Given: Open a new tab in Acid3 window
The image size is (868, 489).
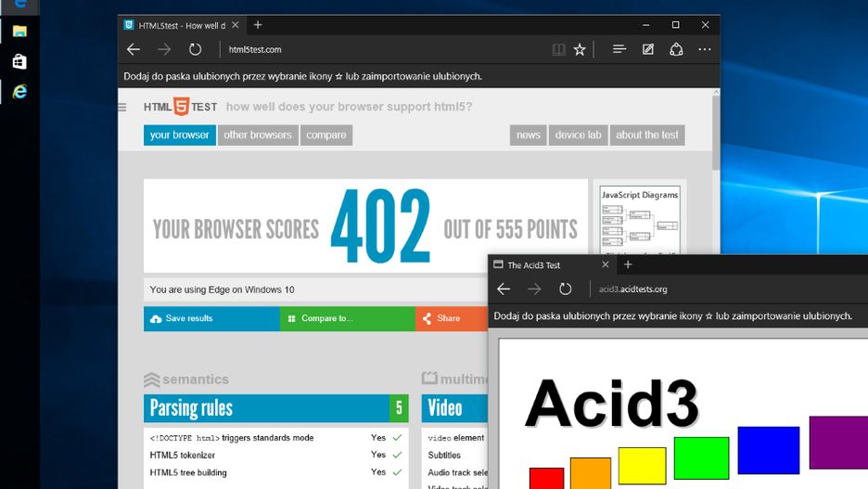Looking at the screenshot, I should point(628,264).
